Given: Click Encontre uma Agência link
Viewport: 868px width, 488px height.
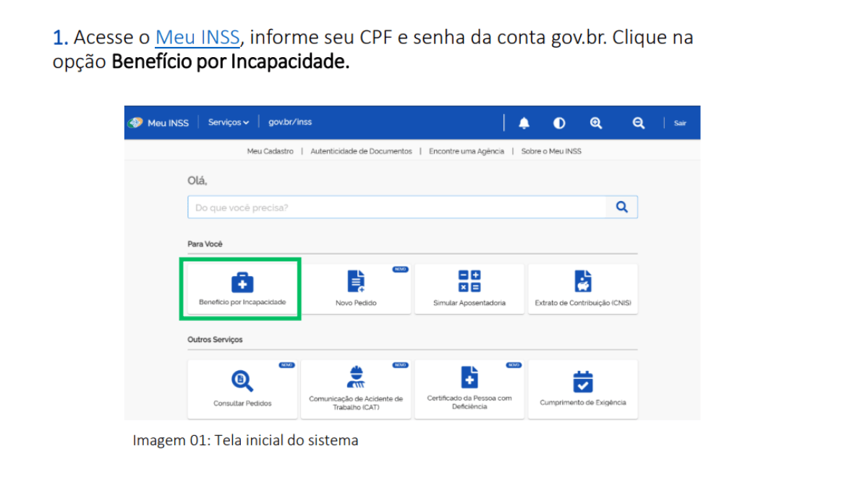Looking at the screenshot, I should 466,151.
